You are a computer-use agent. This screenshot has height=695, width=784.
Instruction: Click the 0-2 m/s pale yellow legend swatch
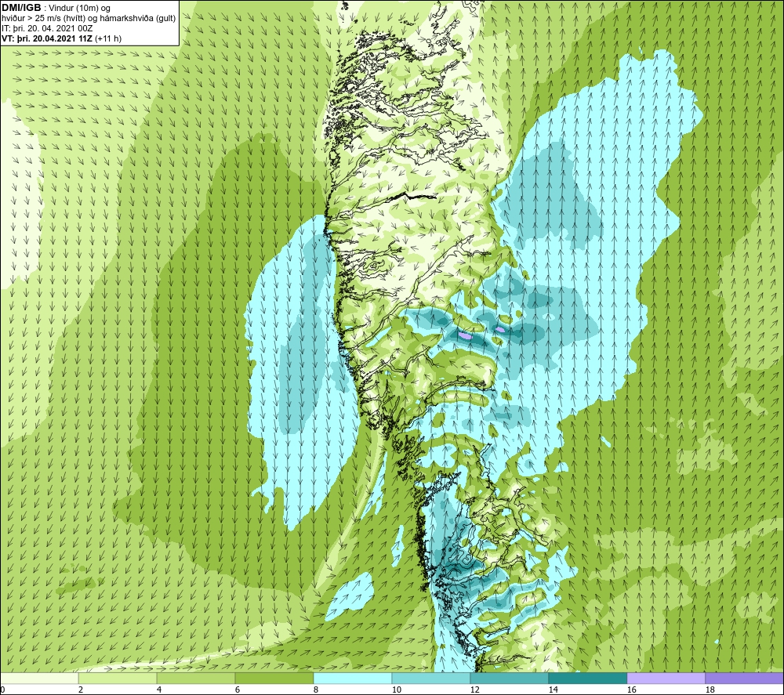point(39,678)
